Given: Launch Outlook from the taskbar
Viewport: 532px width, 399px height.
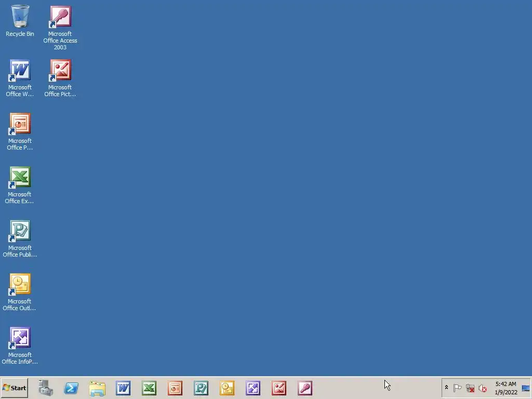Looking at the screenshot, I should [227, 388].
